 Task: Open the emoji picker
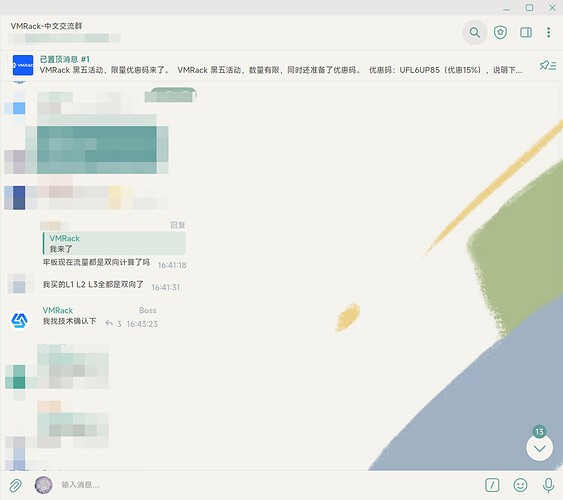[520, 485]
